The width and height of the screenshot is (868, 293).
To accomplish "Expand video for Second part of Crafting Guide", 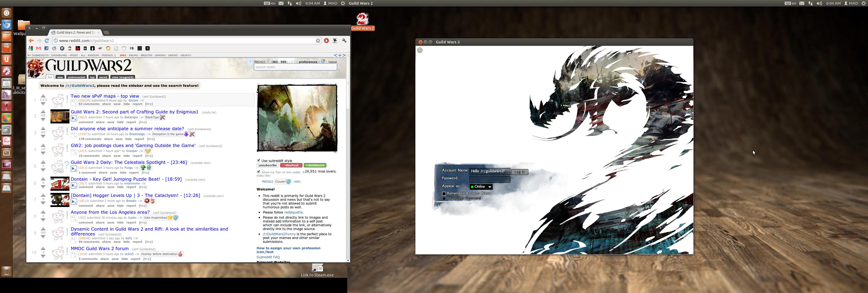I will coord(74,118).
